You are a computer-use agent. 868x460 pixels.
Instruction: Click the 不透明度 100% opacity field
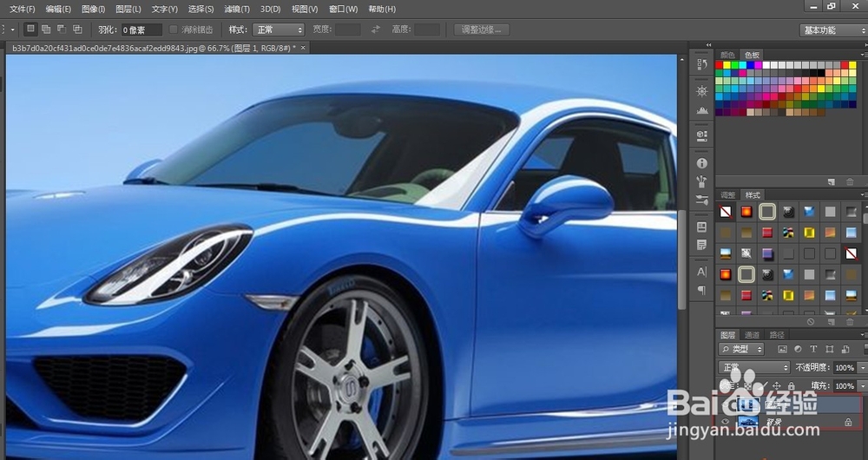tap(845, 367)
